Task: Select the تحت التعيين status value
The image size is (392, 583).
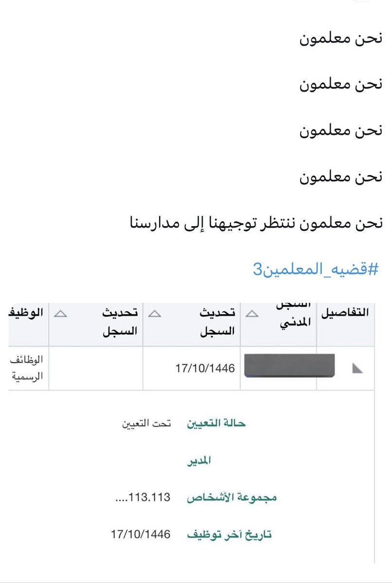Action: coord(146,424)
